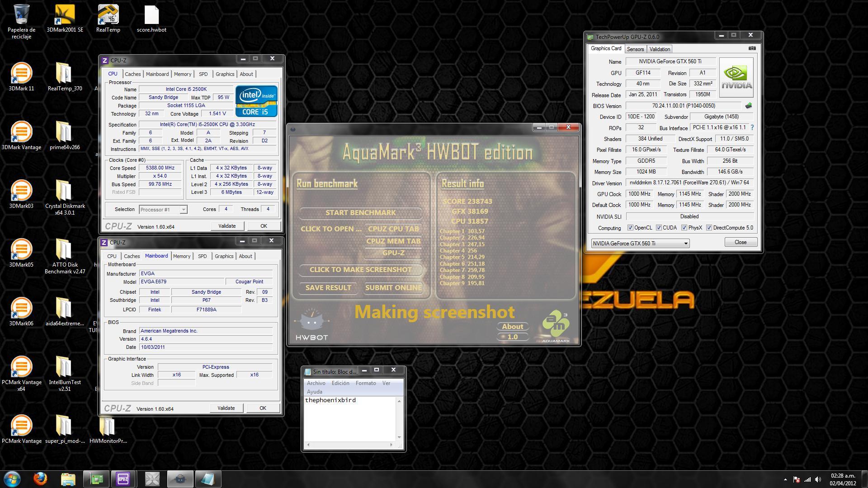This screenshot has height=488, width=868.
Task: Open ATTO Disk Benchmark folder
Action: pyautogui.click(x=65, y=256)
